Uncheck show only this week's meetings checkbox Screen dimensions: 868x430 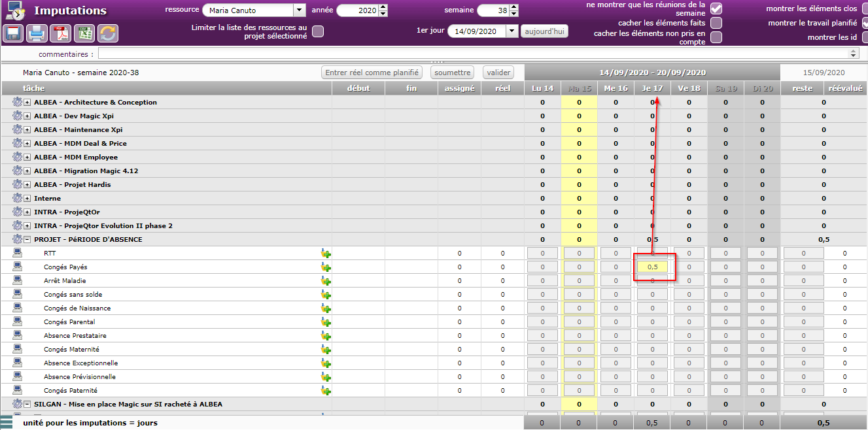716,8
